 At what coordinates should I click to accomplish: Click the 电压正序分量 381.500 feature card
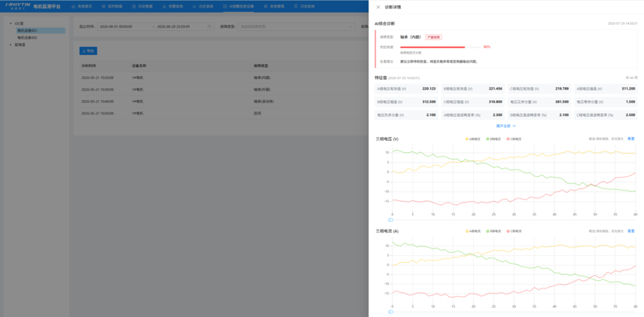click(x=539, y=102)
